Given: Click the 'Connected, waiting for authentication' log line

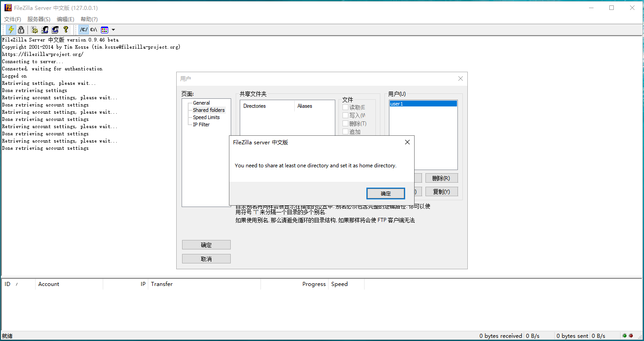Looking at the screenshot, I should [52, 69].
